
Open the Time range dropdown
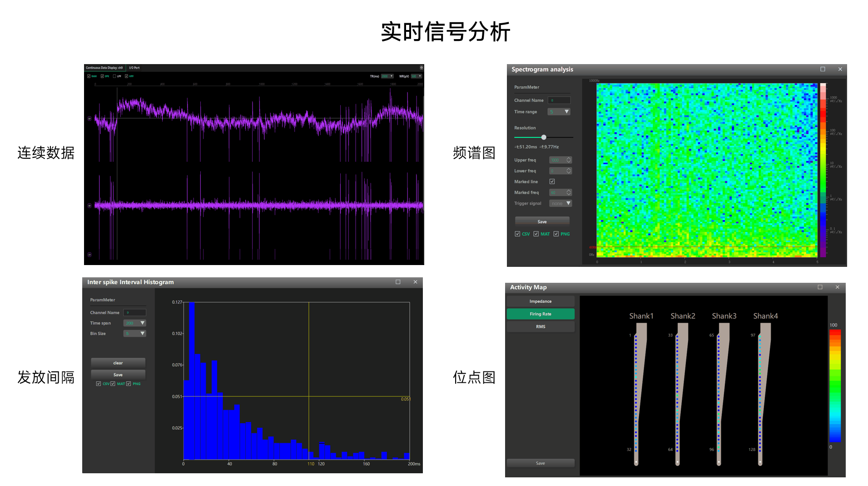pos(566,112)
